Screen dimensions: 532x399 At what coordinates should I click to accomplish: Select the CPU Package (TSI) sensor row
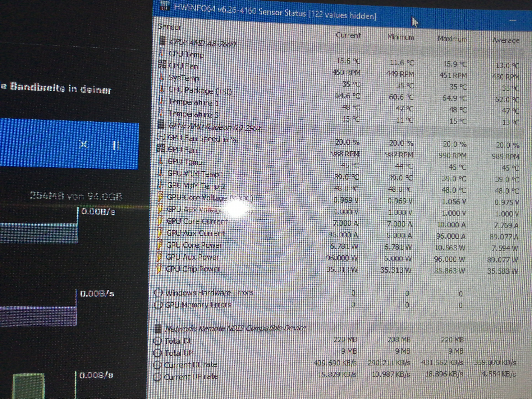pos(200,91)
